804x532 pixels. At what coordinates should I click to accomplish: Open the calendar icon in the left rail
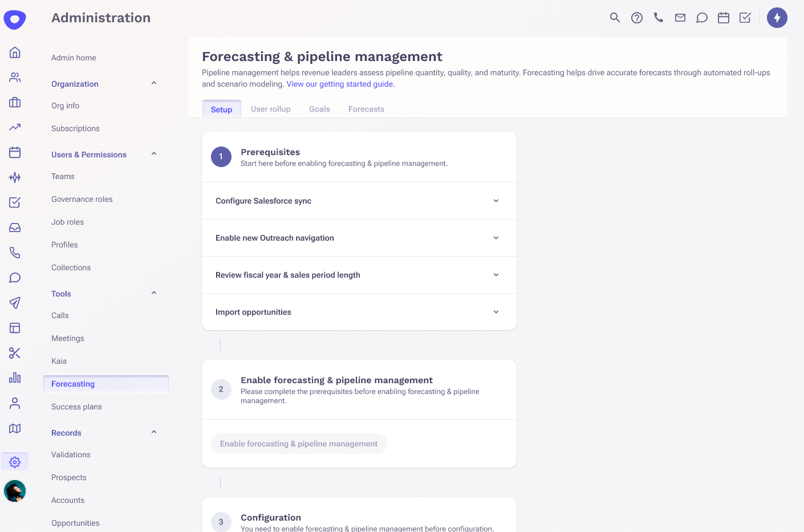[x=15, y=152]
